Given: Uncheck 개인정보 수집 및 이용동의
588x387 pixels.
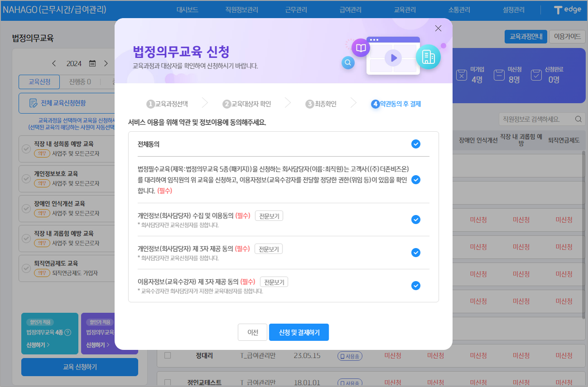Looking at the screenshot, I should pos(416,220).
